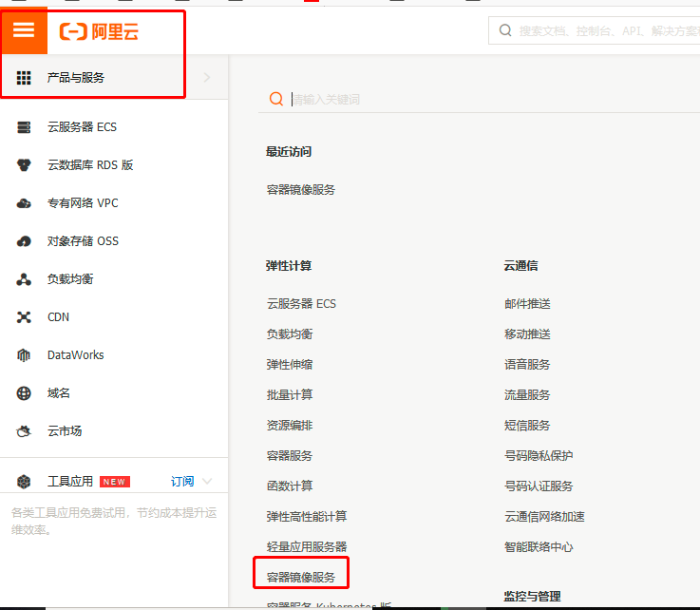Open 号码隐私保护 product link
This screenshot has height=610, width=700.
point(539,456)
